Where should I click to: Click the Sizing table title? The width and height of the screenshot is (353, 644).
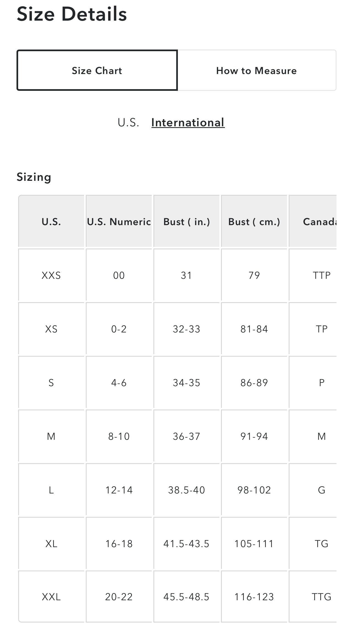pyautogui.click(x=34, y=177)
